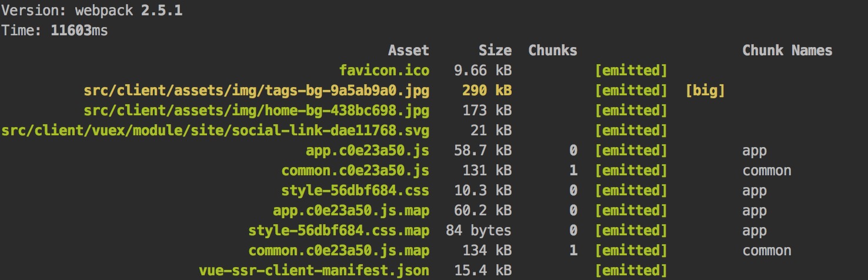Click the Chunks column header
This screenshot has height=280, width=868.
coord(553,51)
